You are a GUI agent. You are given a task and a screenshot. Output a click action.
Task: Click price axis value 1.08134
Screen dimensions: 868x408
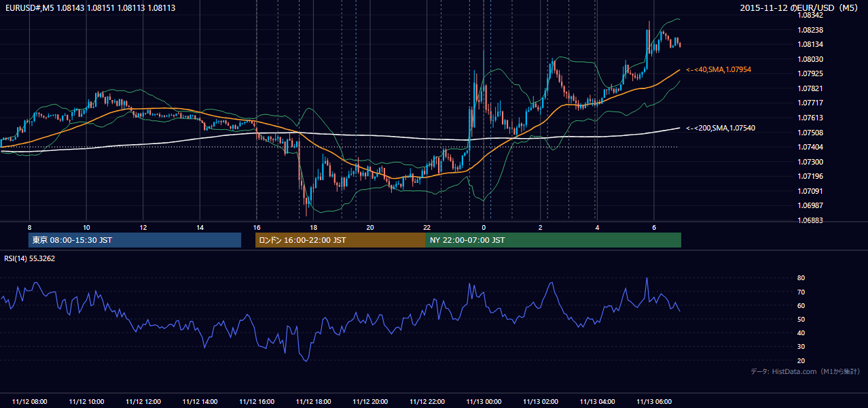tap(811, 44)
